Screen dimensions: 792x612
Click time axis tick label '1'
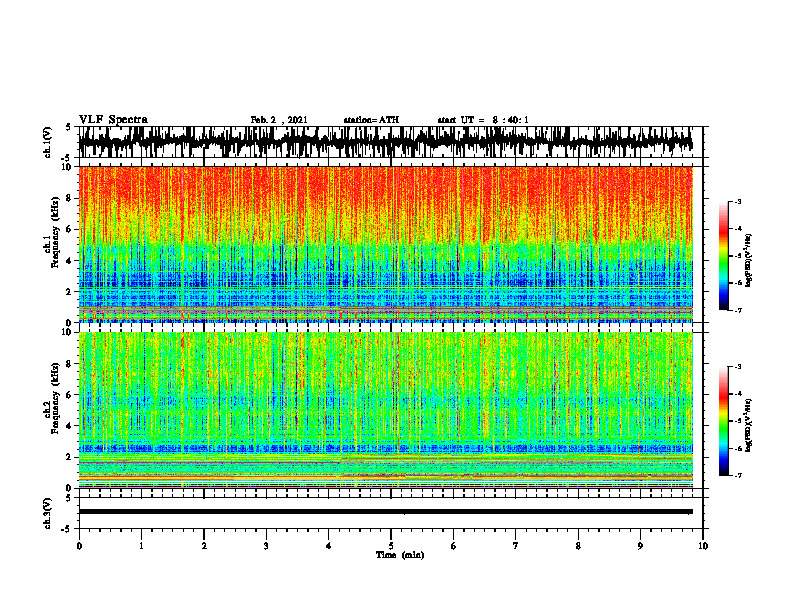tap(141, 546)
